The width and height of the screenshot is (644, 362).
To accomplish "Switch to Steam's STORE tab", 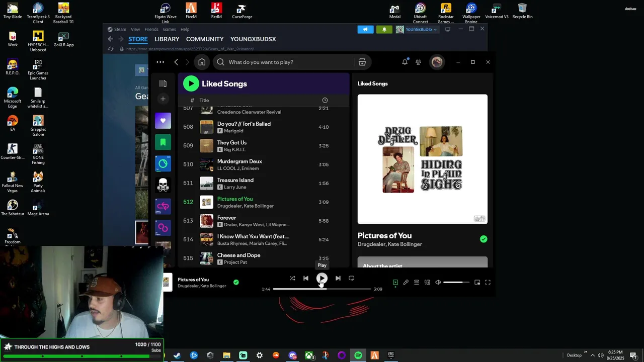I will point(138,39).
